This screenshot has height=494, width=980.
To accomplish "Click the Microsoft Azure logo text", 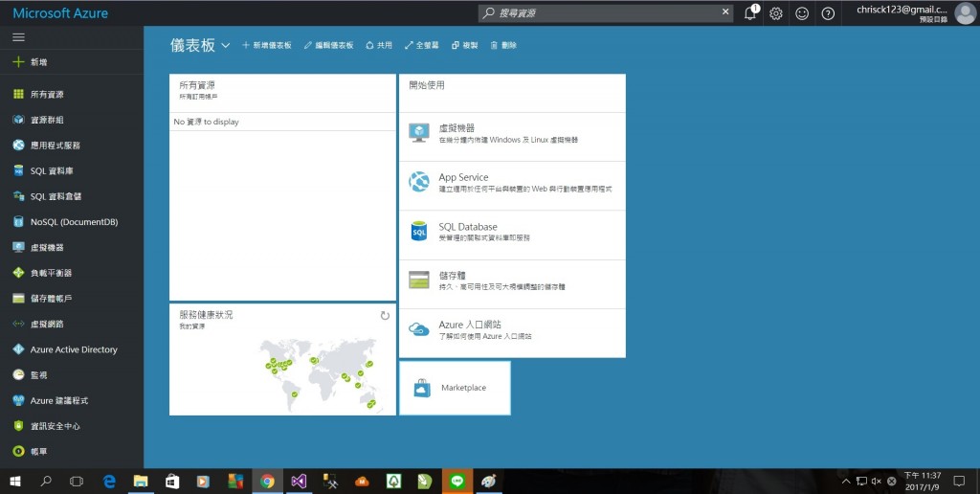I will 60,13.
